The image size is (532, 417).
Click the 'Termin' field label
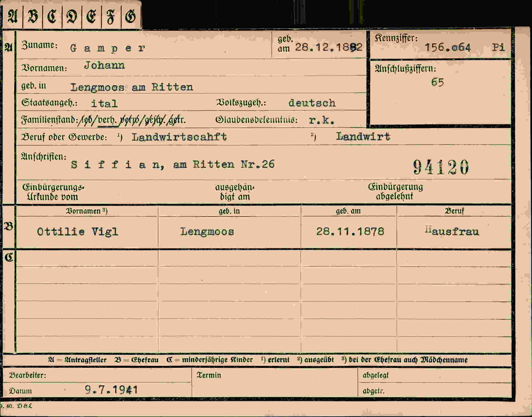coord(209,375)
